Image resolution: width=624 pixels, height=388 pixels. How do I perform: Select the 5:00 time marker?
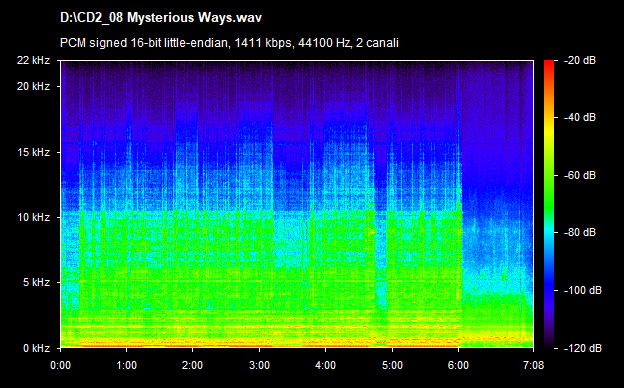click(x=392, y=365)
